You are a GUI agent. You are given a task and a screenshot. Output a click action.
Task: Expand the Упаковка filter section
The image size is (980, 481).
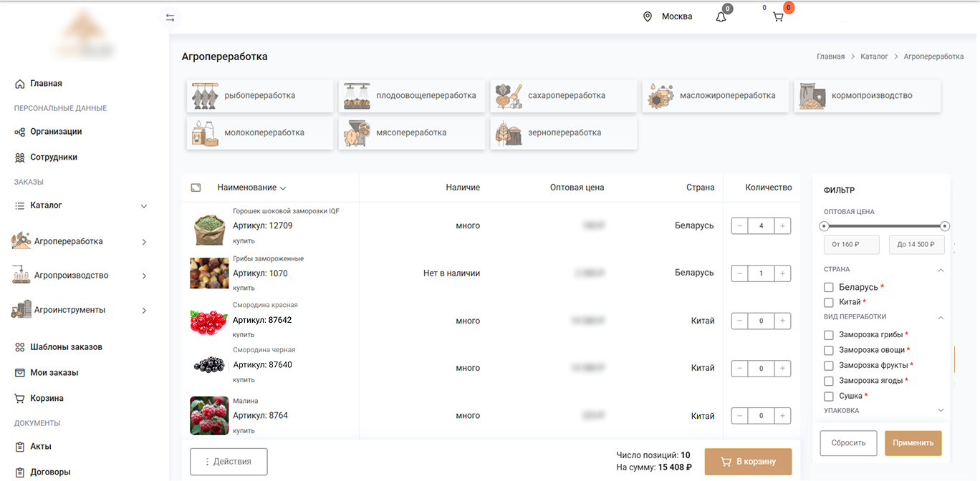[x=941, y=411]
